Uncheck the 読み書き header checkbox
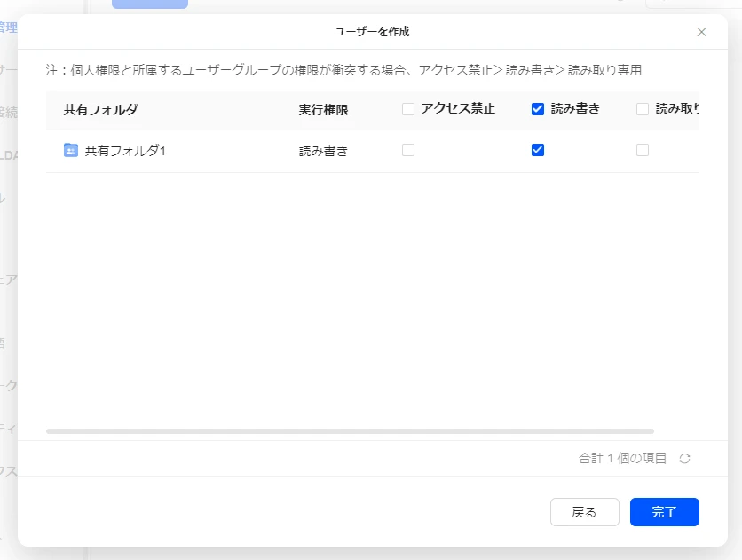Viewport: 742px width, 560px height. coord(537,109)
